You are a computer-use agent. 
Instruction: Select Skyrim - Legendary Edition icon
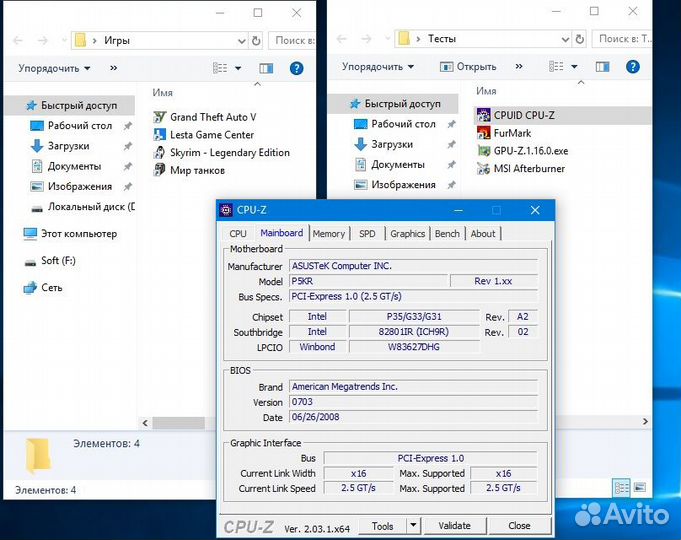pos(159,152)
